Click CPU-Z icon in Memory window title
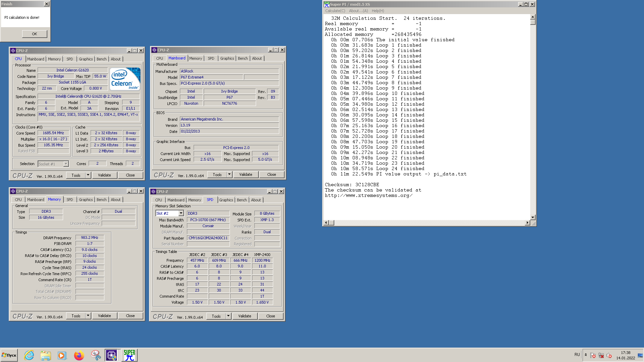Viewport: 644px width, 362px height. pos(13,191)
